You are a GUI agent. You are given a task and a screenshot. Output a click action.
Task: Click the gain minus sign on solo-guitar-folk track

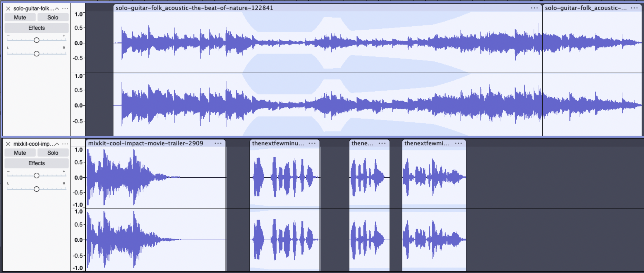coord(9,36)
